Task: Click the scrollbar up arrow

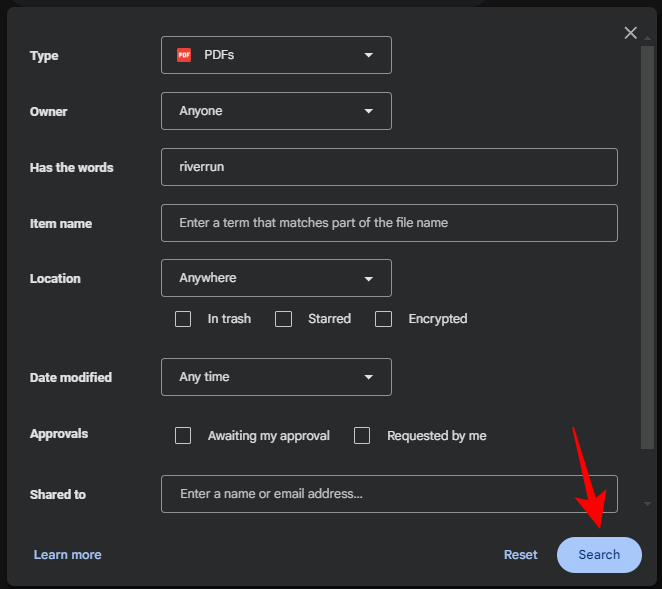Action: coord(647,38)
